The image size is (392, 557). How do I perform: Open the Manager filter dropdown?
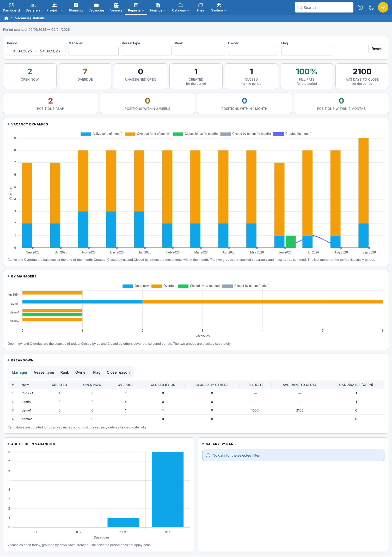click(94, 51)
